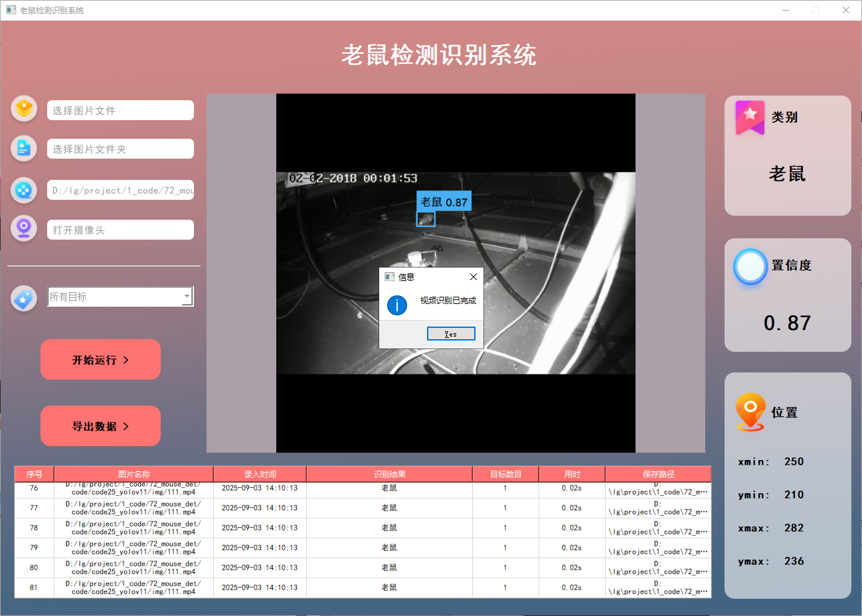Viewport: 862px width, 616px height.
Task: Click the 选择图片文件夹 input field
Action: 120,149
